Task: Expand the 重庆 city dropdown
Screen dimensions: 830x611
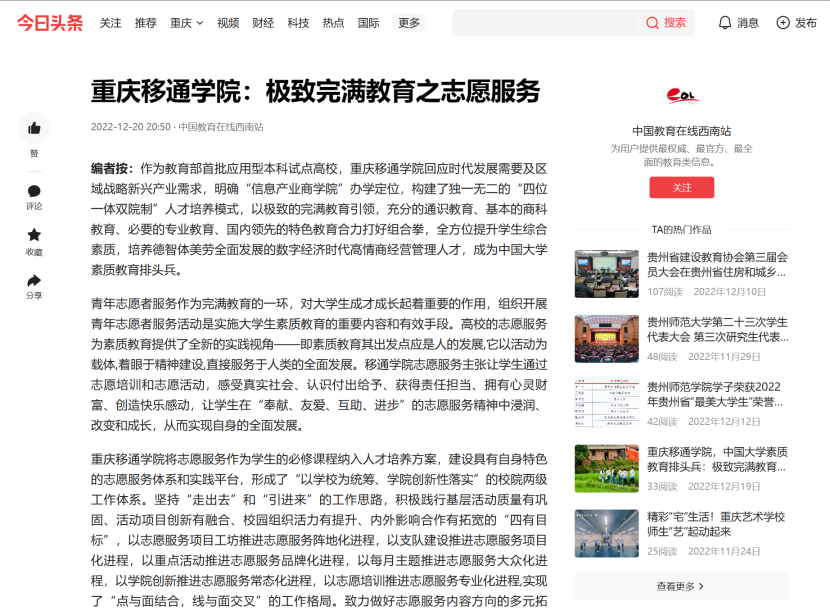Action: pos(186,22)
